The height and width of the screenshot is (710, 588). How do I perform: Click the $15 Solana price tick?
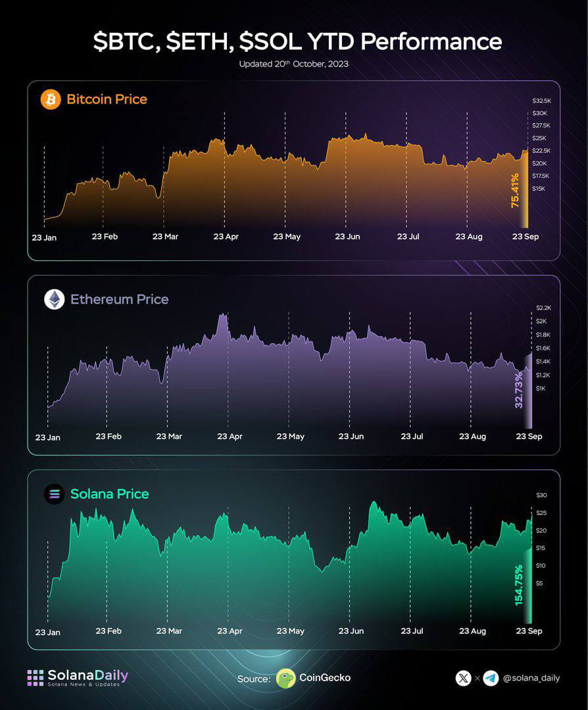tap(541, 548)
